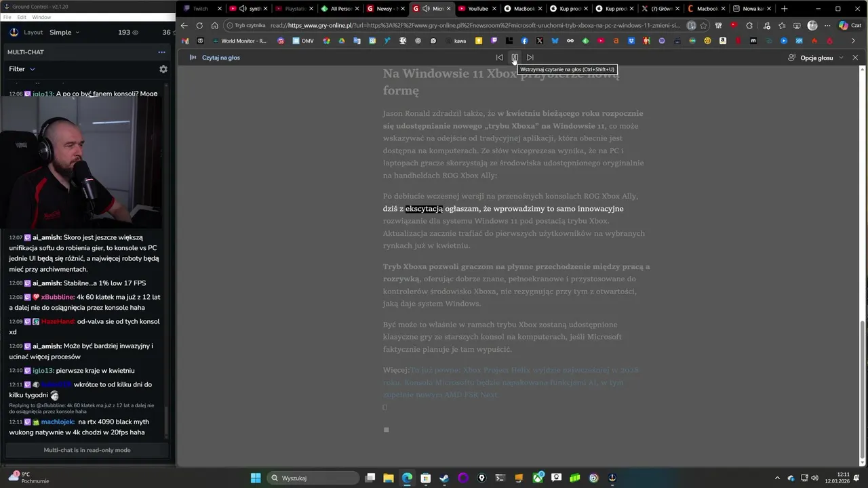
Task: Show more bookmarks chevron
Action: [x=853, y=41]
